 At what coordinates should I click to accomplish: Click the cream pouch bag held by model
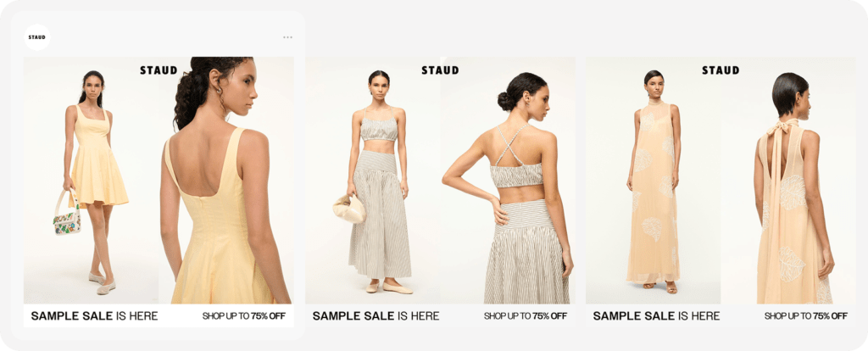point(348,209)
